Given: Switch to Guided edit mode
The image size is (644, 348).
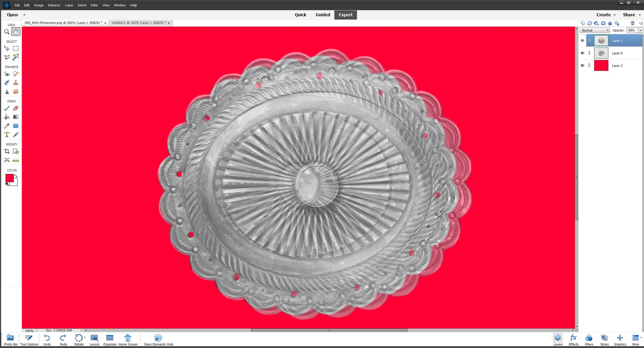Looking at the screenshot, I should [x=323, y=15].
